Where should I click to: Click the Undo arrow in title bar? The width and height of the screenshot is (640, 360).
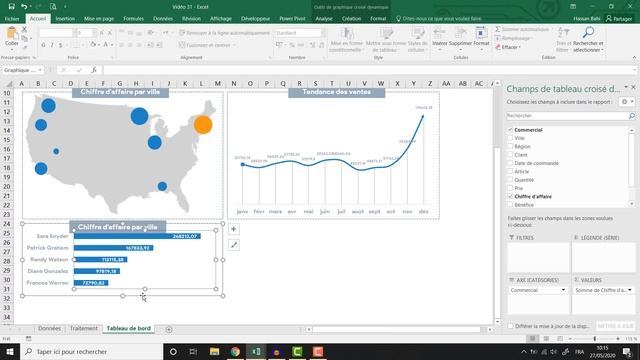coord(24,7)
